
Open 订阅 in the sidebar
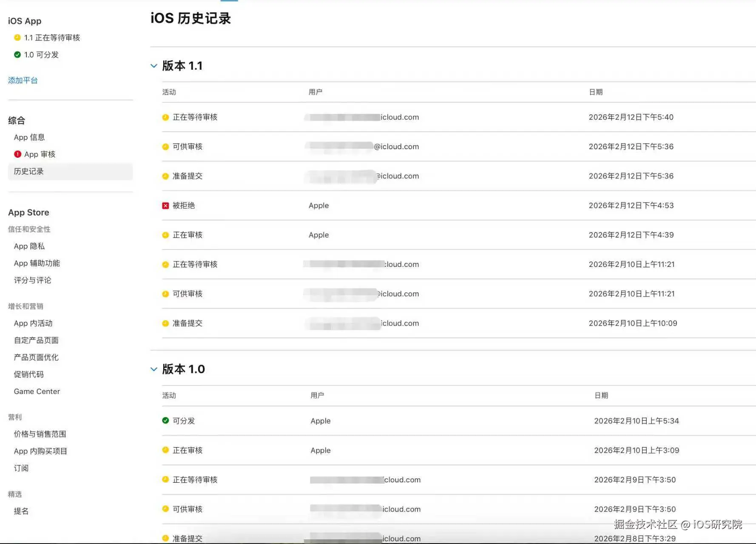pyautogui.click(x=21, y=468)
